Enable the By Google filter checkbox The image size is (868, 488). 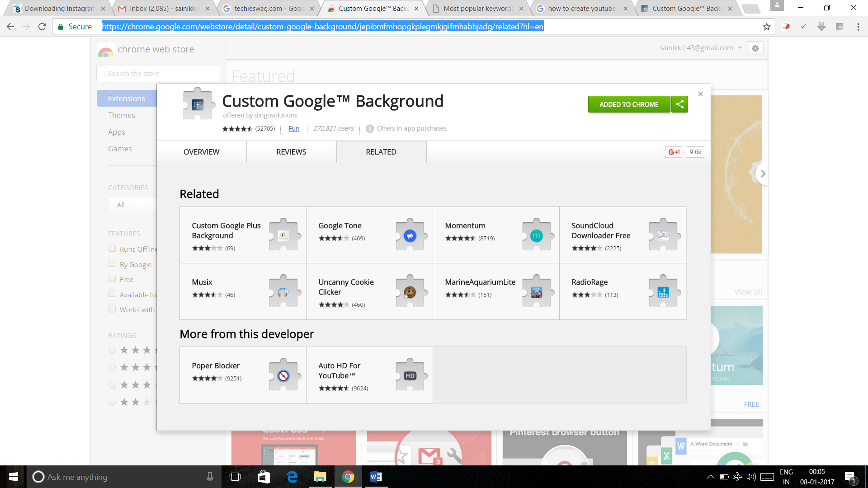[112, 263]
